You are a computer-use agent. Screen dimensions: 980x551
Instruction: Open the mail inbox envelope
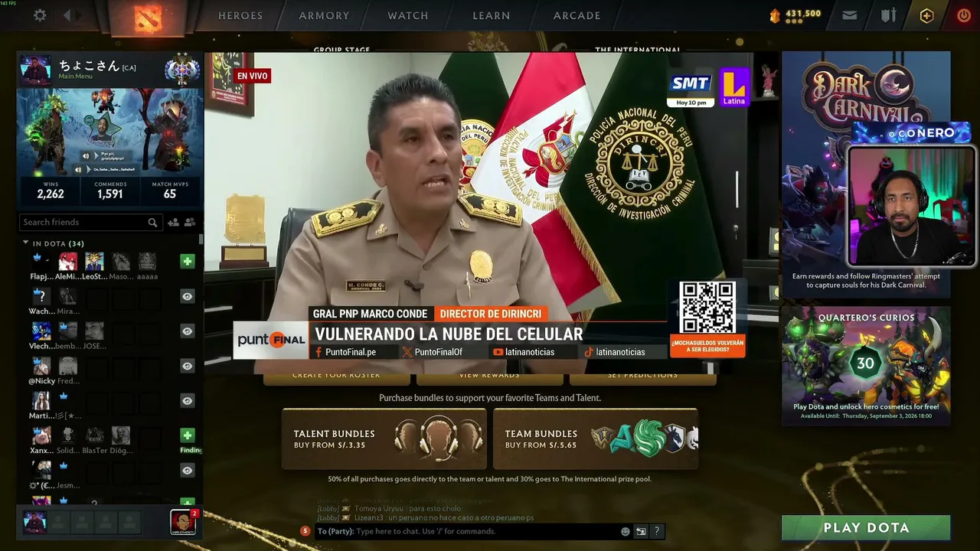[850, 15]
